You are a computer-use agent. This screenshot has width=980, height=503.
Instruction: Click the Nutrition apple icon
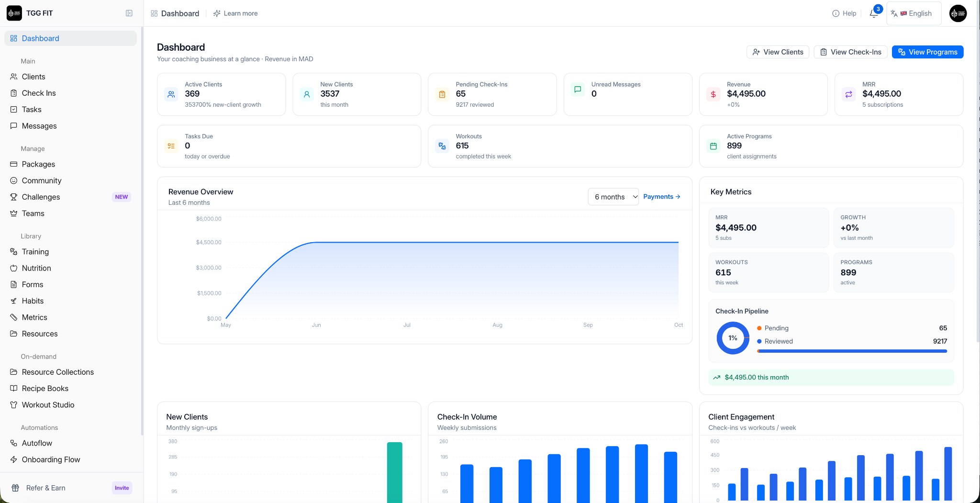(14, 268)
